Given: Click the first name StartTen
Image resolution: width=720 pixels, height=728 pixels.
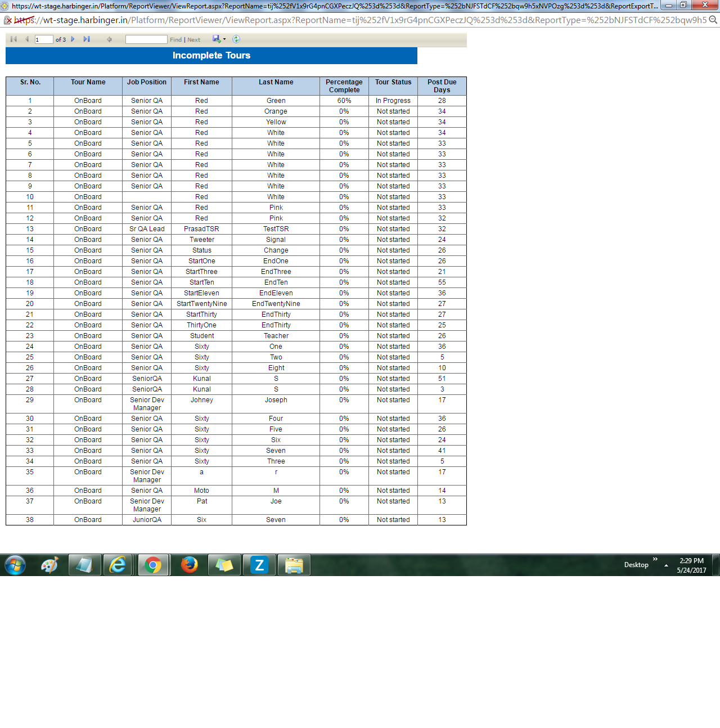Looking at the screenshot, I should [x=202, y=282].
